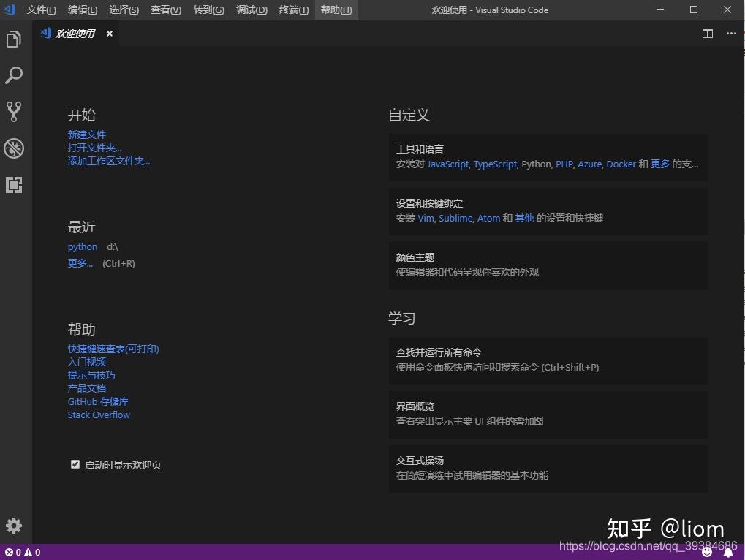Click the split editor icon

[x=708, y=34]
